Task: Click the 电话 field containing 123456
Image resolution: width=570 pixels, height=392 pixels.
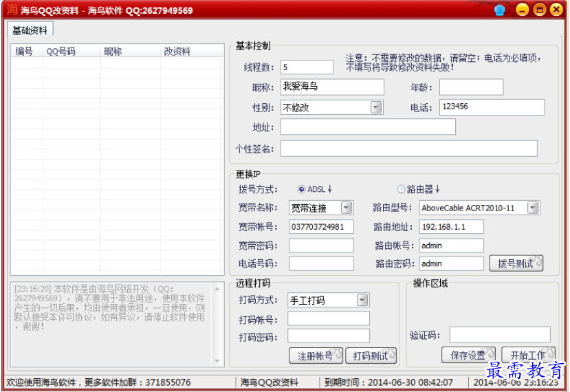Action: pyautogui.click(x=492, y=107)
